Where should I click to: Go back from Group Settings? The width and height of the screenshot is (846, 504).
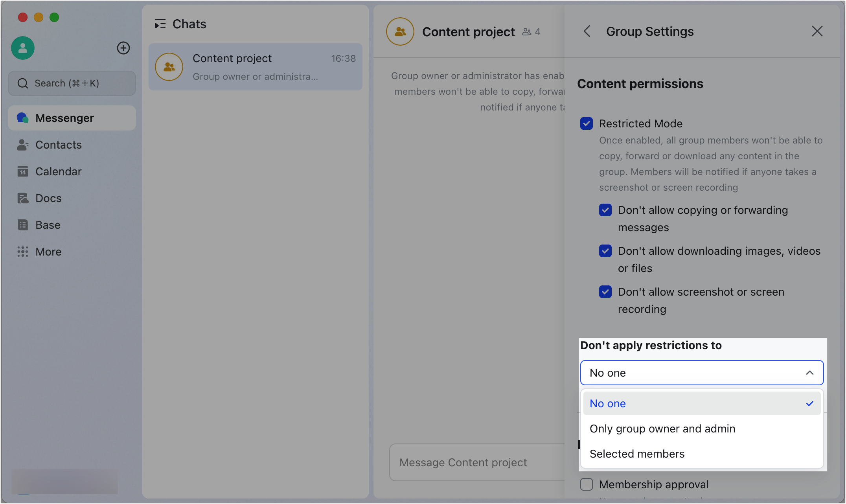[x=587, y=31]
